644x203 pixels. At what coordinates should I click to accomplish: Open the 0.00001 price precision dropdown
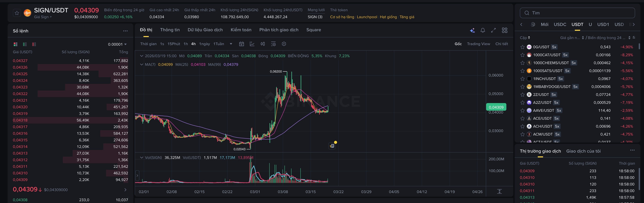pyautogui.click(x=117, y=44)
